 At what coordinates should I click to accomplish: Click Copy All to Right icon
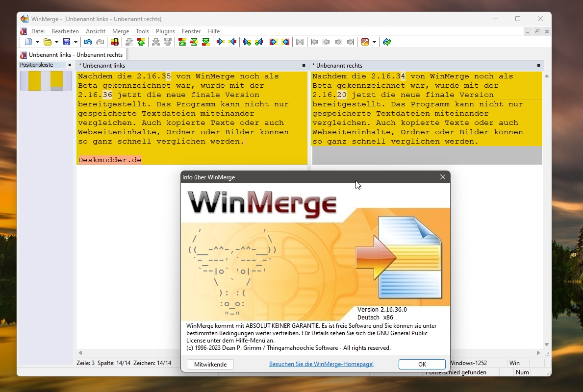273,42
